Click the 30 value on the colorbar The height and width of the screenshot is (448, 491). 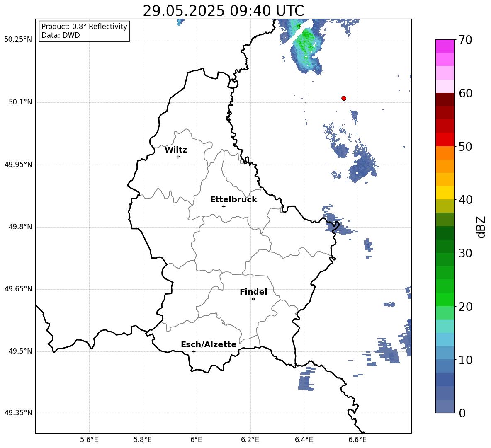(x=465, y=253)
